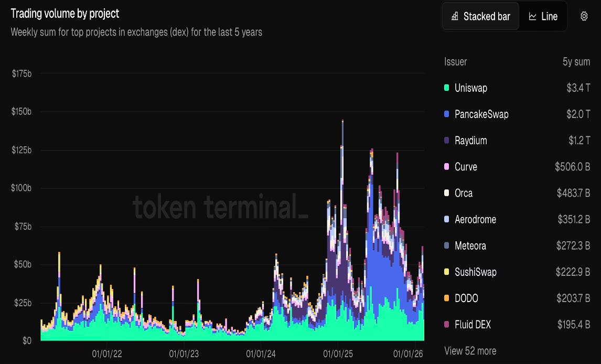Click the line chart icon beside Line
This screenshot has width=601, height=364.
532,16
